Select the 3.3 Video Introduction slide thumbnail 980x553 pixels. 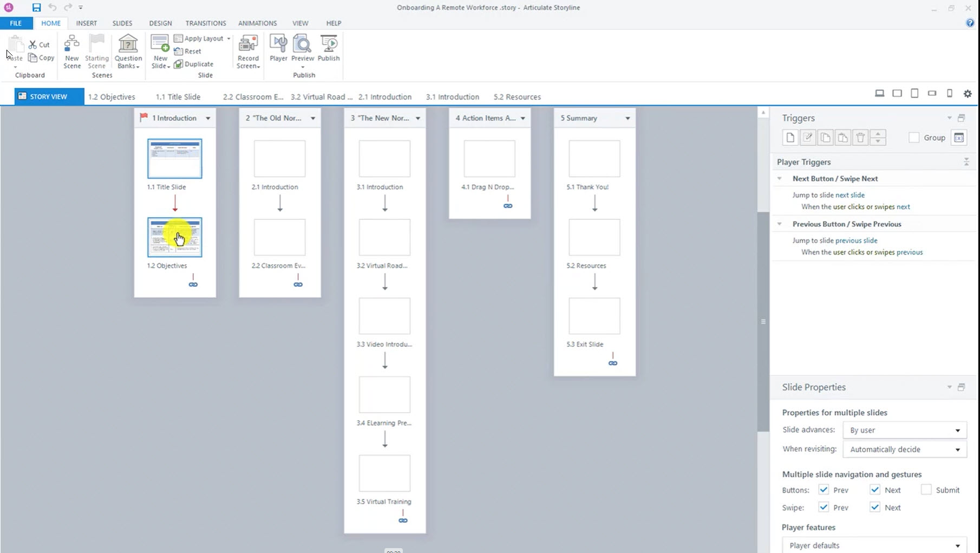coord(384,316)
